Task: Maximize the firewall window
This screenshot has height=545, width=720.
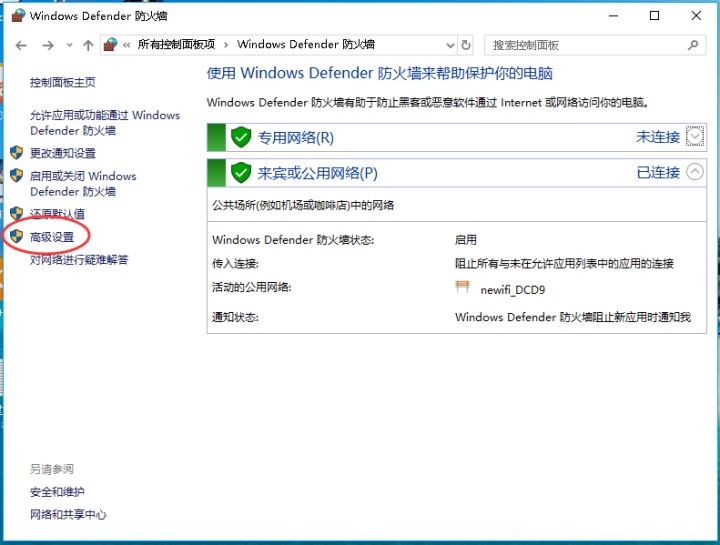Action: [x=654, y=16]
